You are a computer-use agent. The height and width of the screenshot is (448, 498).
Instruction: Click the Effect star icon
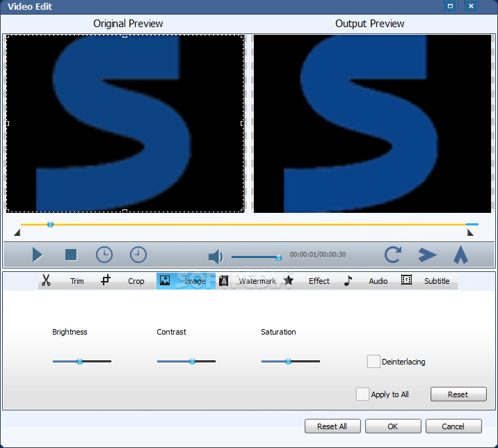(x=289, y=280)
